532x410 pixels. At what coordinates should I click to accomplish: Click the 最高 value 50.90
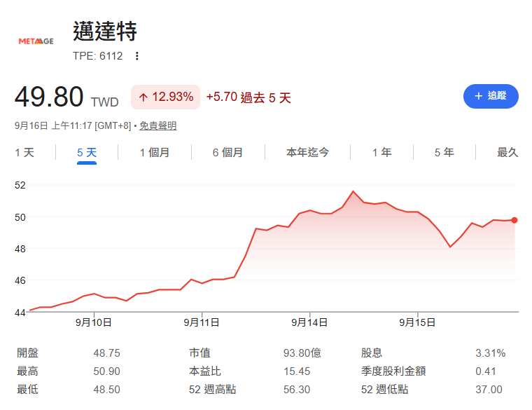[x=107, y=371]
